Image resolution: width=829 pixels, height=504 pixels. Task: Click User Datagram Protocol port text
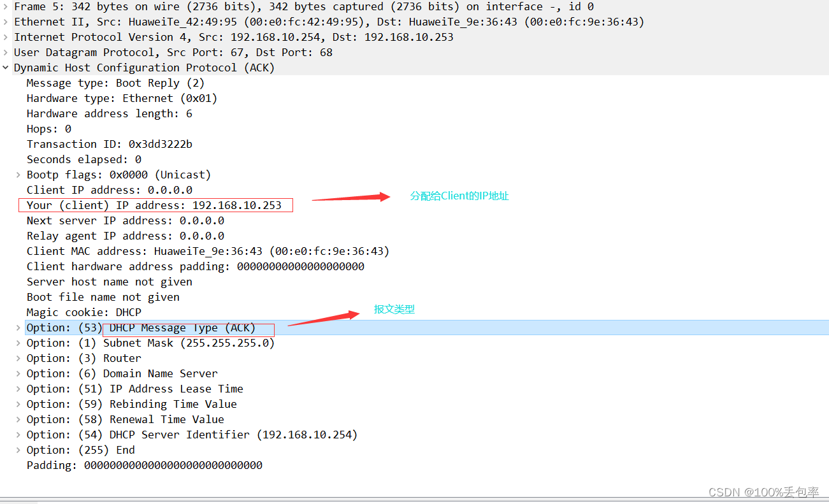pos(173,53)
